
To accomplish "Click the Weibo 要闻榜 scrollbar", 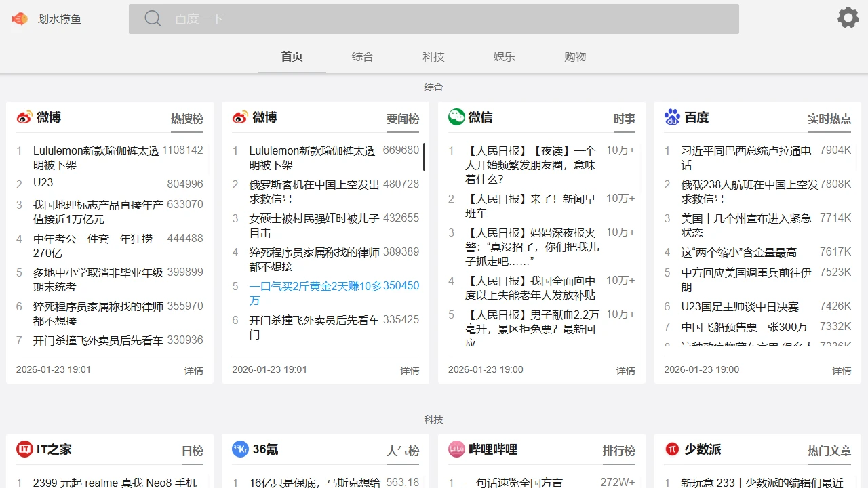I will pyautogui.click(x=423, y=157).
